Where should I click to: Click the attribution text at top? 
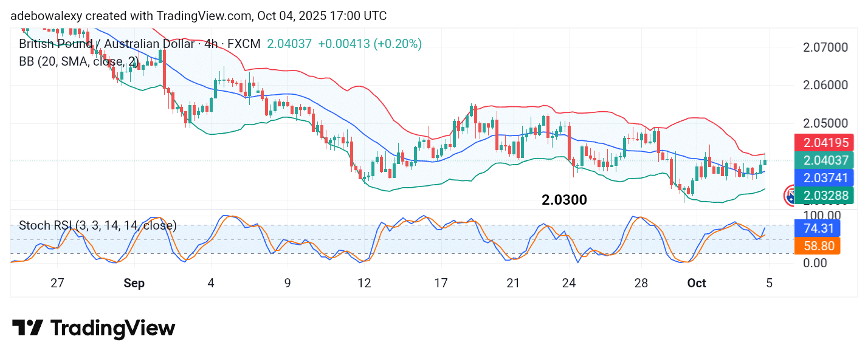pos(198,16)
